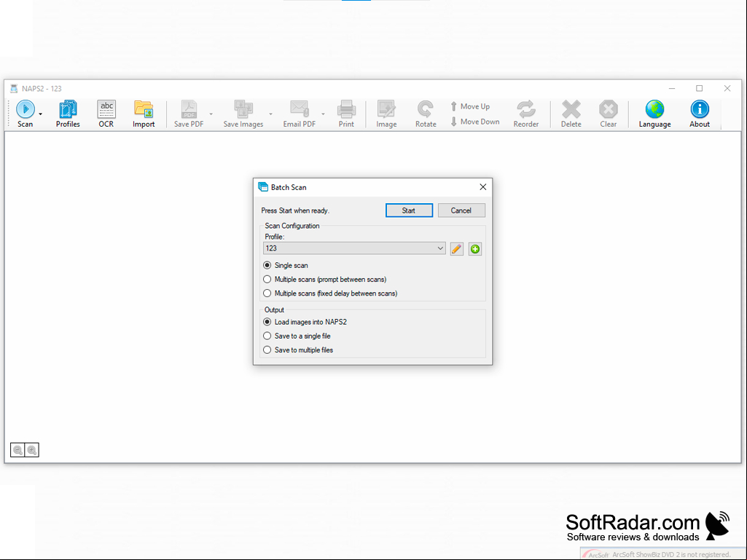Select Load images into NAPS2 output

(305, 322)
